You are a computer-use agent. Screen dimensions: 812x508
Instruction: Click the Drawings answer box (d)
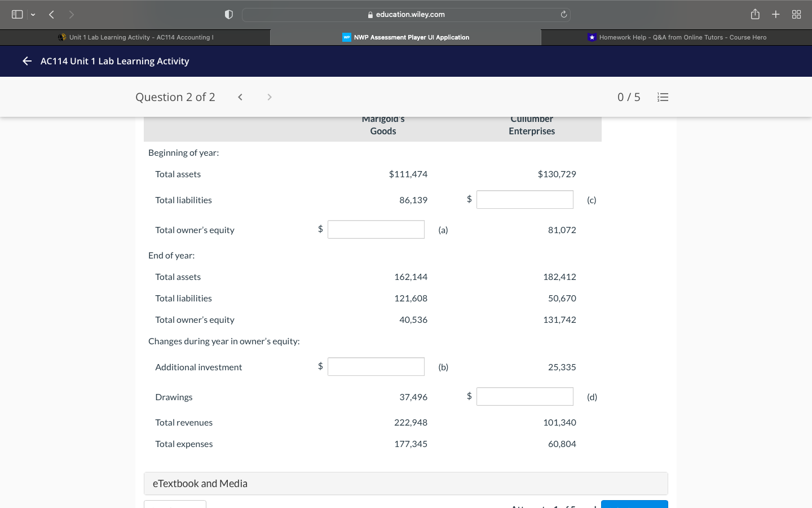pyautogui.click(x=524, y=396)
